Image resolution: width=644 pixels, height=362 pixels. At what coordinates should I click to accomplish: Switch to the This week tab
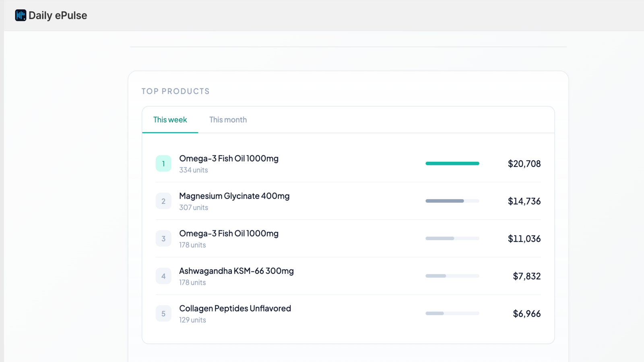(x=170, y=119)
